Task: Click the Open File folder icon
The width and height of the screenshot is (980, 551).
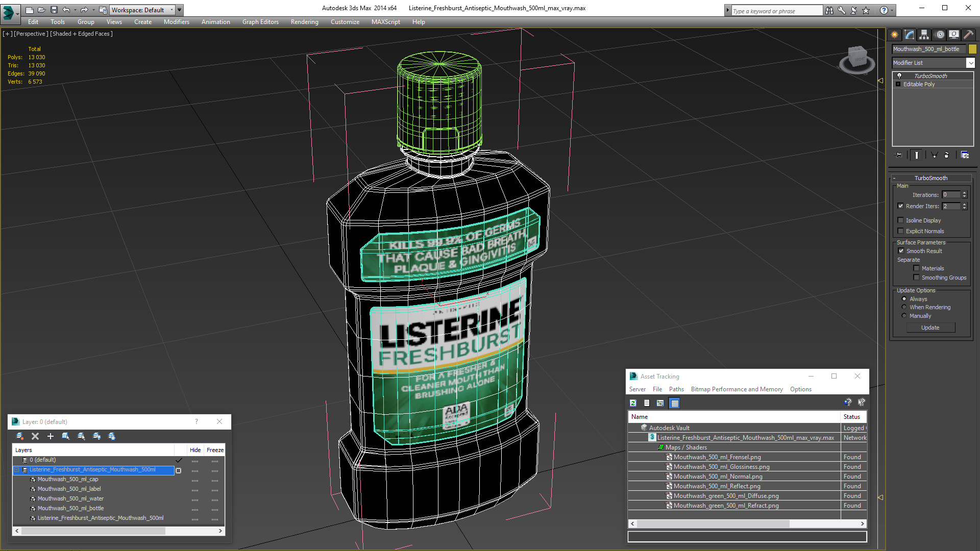Action: tap(41, 10)
